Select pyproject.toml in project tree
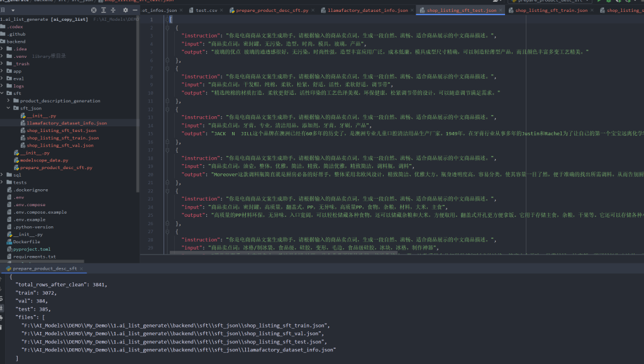Image resolution: width=644 pixels, height=364 pixels. pos(31,249)
